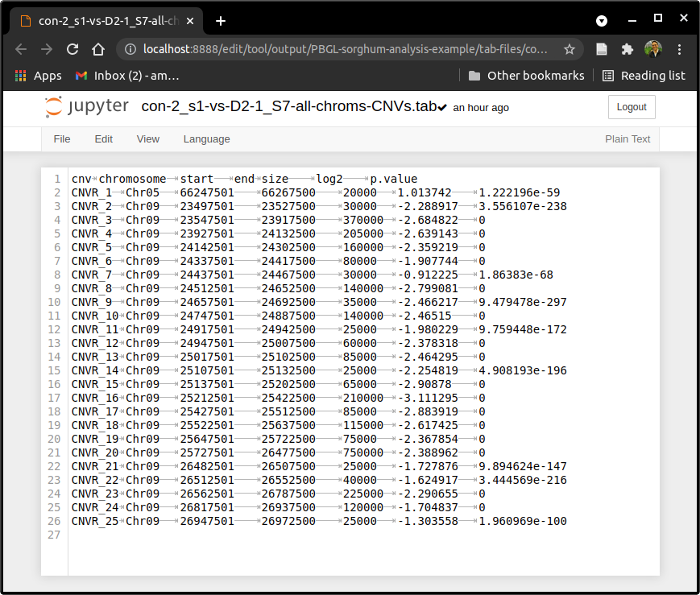Click start value '23547501'

tap(207, 220)
